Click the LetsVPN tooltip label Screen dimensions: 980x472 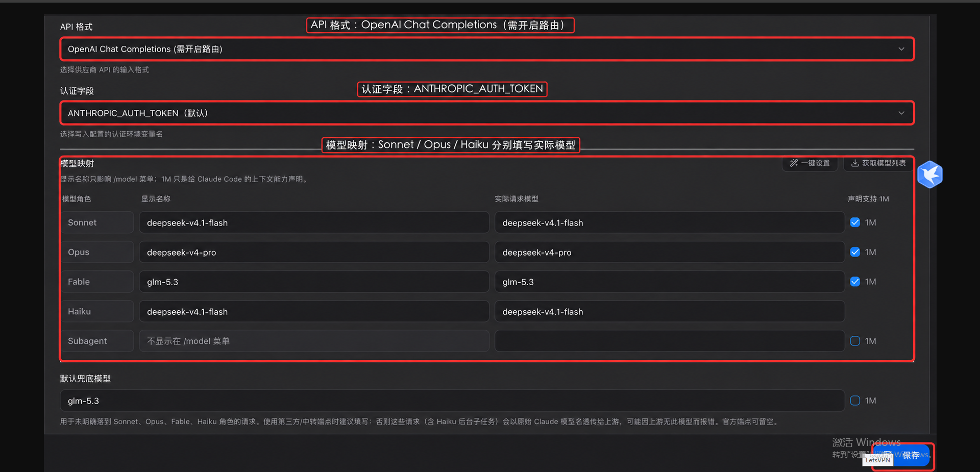pos(877,460)
